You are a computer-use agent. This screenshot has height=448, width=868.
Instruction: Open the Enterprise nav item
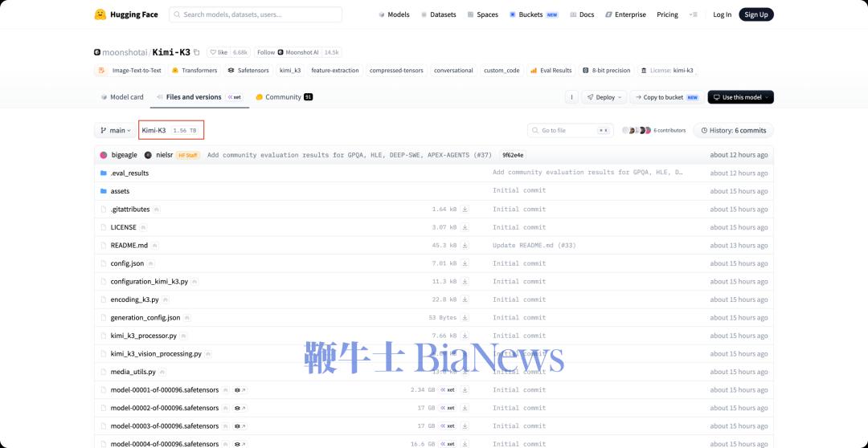pos(625,14)
